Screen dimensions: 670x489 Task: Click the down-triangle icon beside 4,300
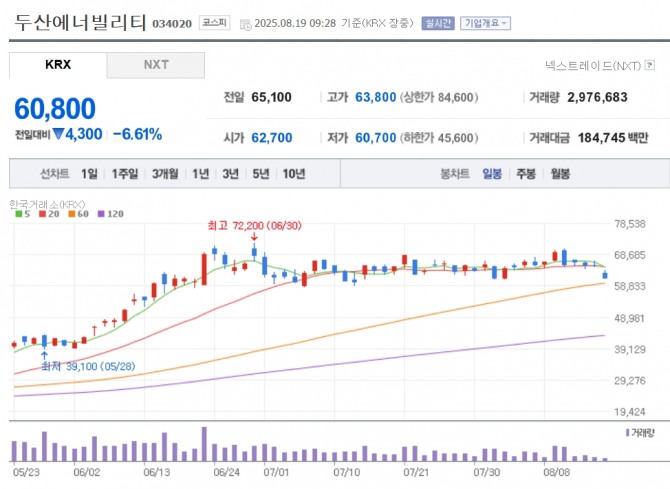point(58,134)
